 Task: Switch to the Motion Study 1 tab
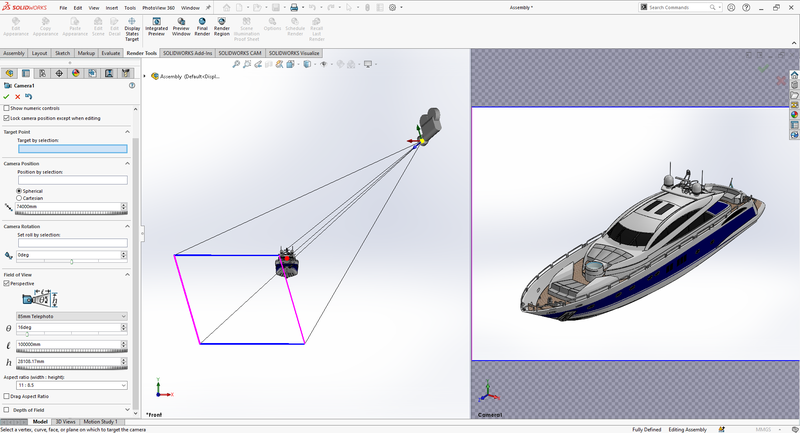[x=100, y=422]
